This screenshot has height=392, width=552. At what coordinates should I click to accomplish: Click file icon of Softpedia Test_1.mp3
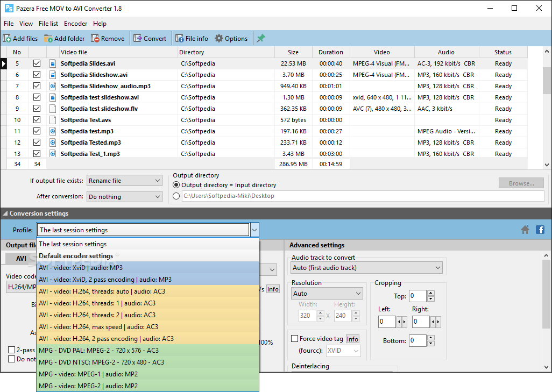pyautogui.click(x=53, y=154)
